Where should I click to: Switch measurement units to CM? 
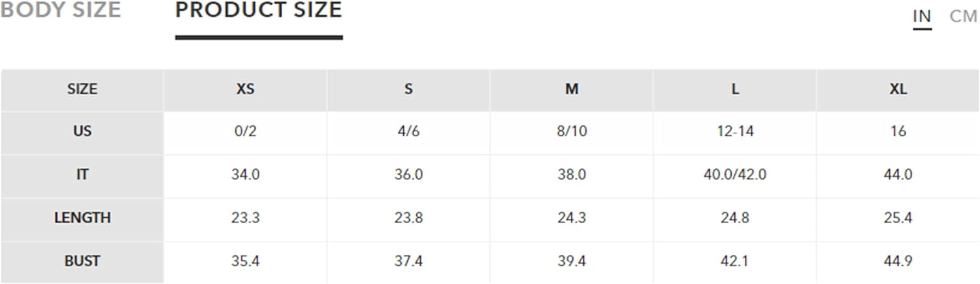[x=963, y=16]
